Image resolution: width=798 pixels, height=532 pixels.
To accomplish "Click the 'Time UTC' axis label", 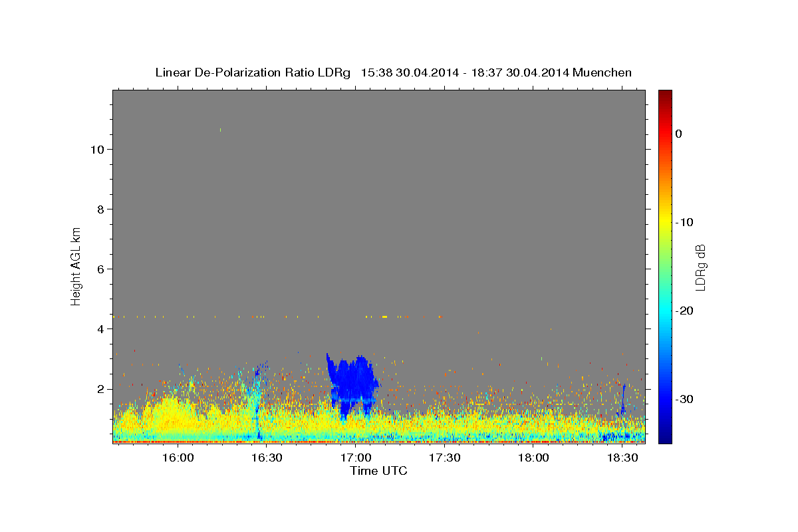I will (378, 471).
